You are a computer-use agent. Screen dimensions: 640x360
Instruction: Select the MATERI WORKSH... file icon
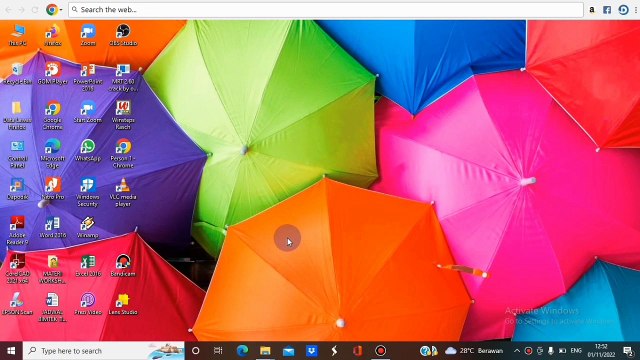(53, 269)
